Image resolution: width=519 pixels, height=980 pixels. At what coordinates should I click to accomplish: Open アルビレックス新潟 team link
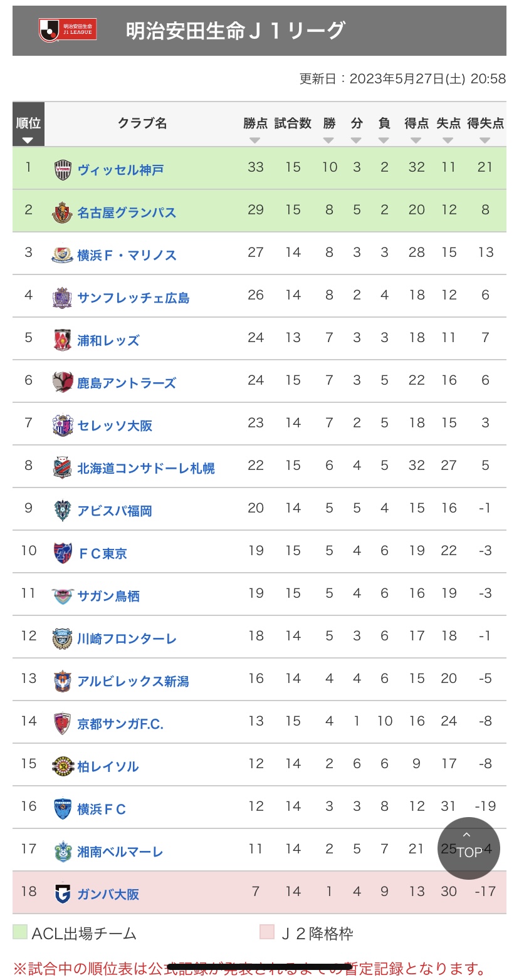[x=133, y=681]
